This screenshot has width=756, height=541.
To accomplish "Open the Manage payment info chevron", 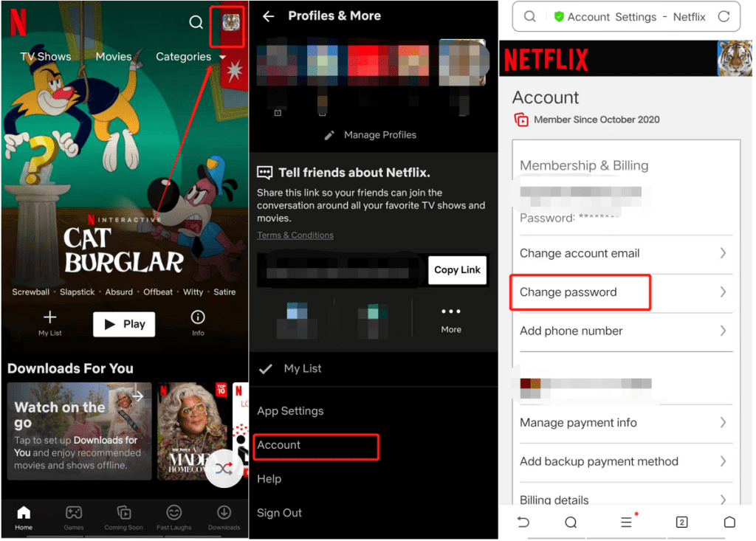I will coord(723,422).
